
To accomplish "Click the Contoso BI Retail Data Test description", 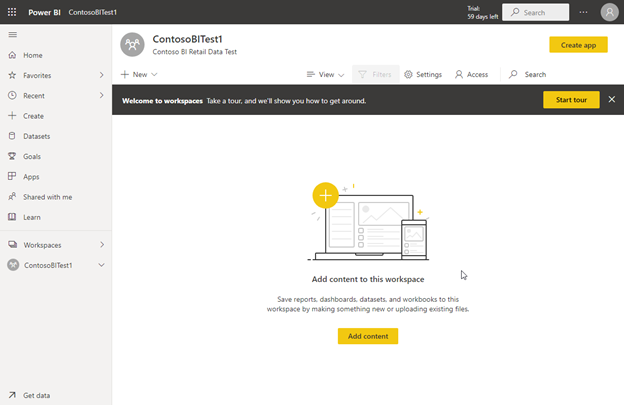I will (195, 52).
